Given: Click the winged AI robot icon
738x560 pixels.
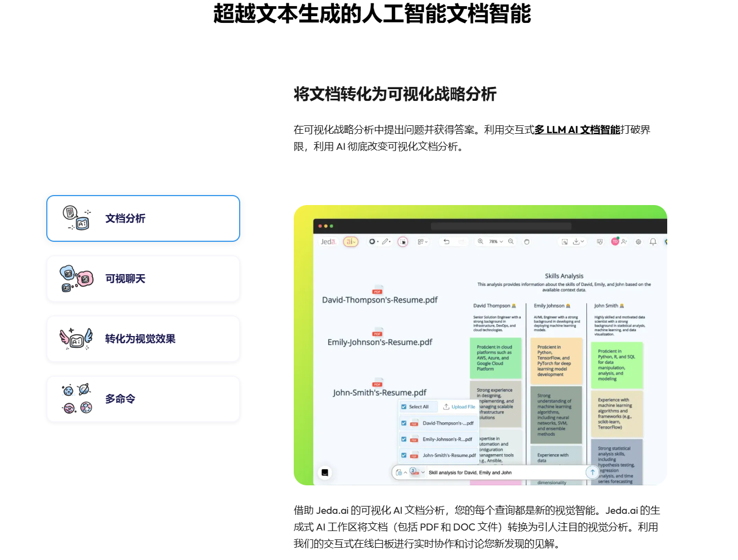Looking at the screenshot, I should coord(77,339).
